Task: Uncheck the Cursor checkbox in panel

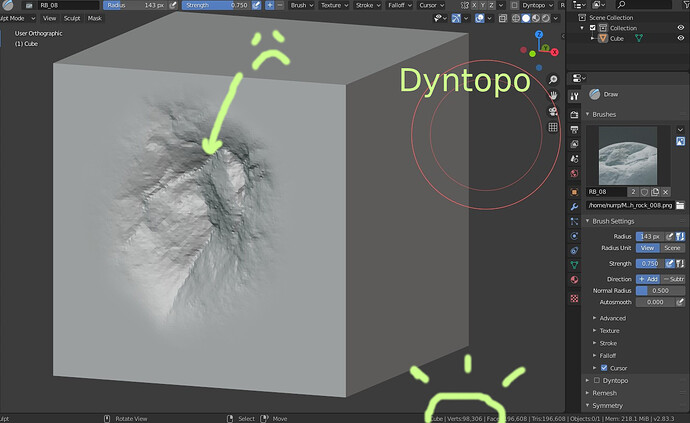Action: tap(604, 368)
